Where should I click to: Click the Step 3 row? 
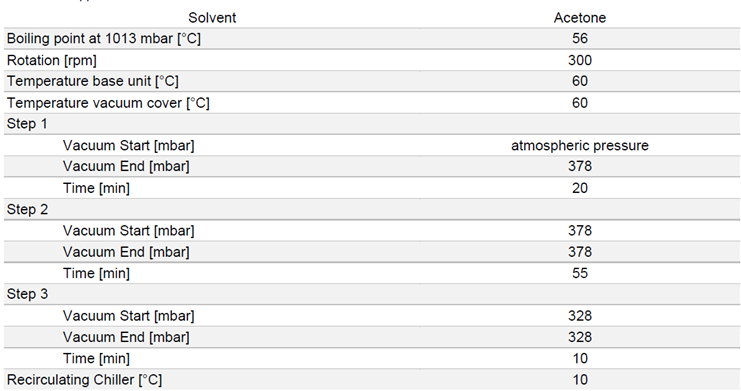point(372,294)
